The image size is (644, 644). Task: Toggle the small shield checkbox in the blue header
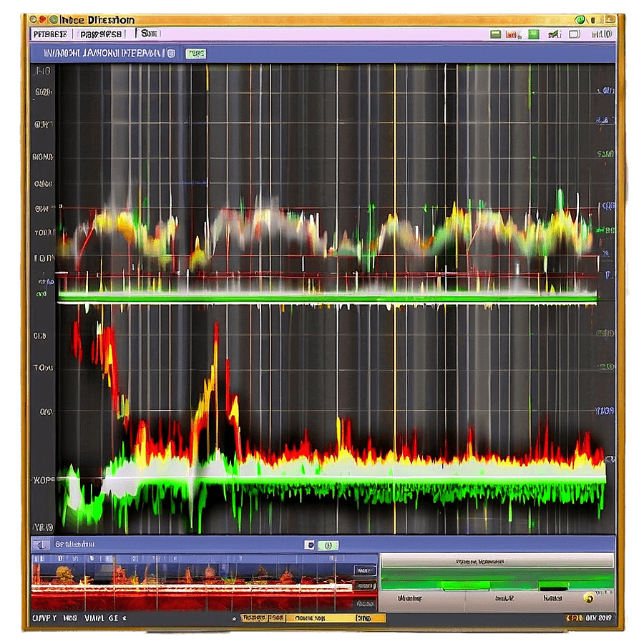click(170, 53)
